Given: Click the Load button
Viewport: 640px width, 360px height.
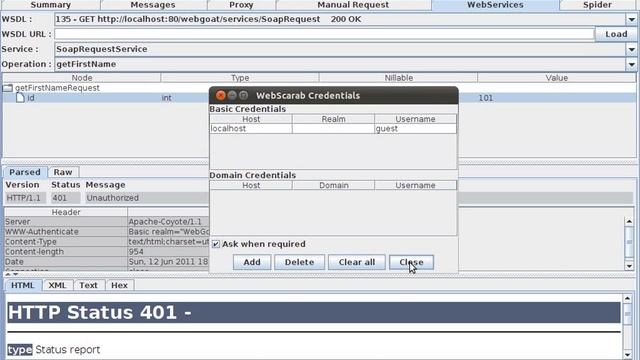Looking at the screenshot, I should click(x=616, y=34).
